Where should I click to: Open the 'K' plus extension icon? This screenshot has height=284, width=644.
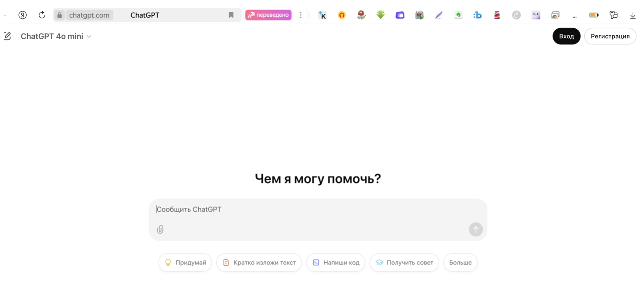(322, 15)
